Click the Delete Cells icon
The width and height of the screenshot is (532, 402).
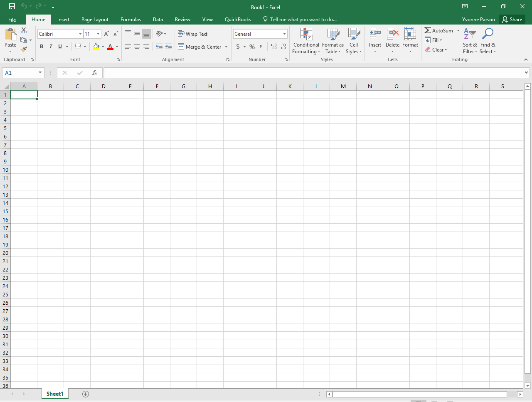point(392,34)
